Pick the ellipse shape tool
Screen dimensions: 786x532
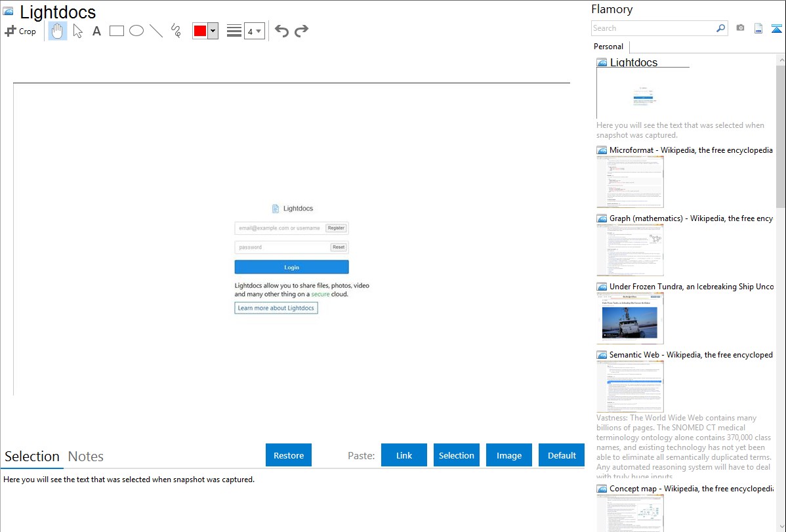coord(136,31)
